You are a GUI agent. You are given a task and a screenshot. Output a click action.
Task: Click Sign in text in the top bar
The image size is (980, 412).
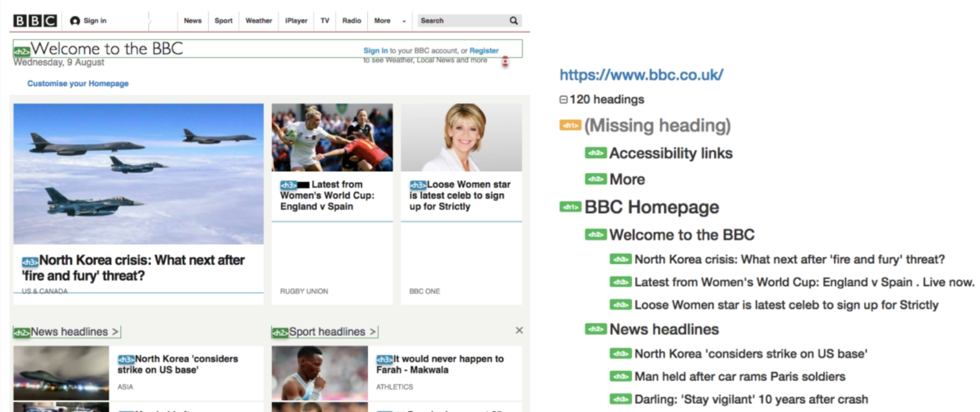click(95, 21)
